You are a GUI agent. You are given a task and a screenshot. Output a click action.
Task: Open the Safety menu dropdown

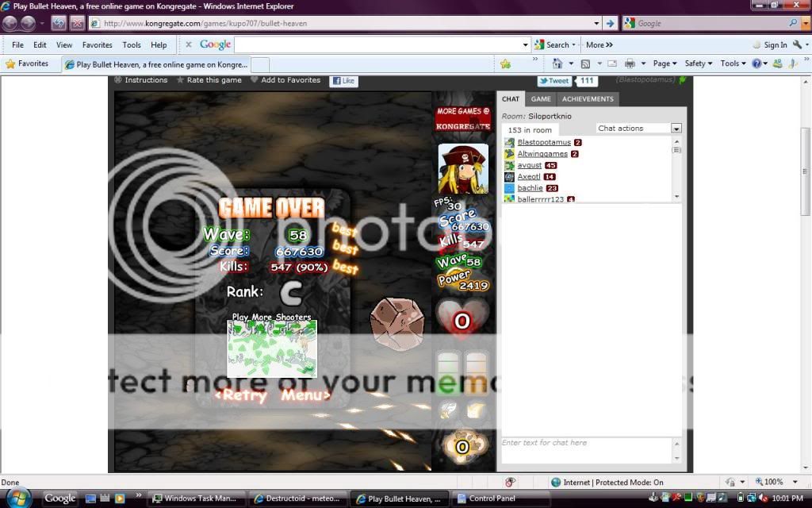tap(698, 63)
